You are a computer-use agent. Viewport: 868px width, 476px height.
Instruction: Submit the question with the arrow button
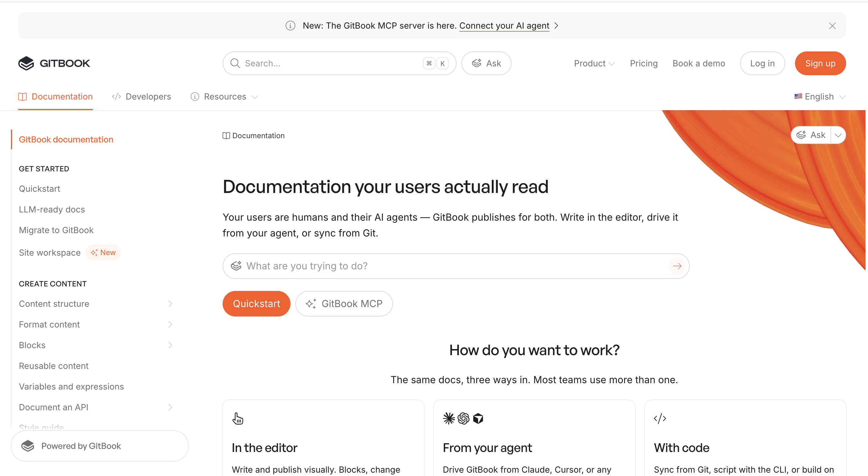pos(677,266)
